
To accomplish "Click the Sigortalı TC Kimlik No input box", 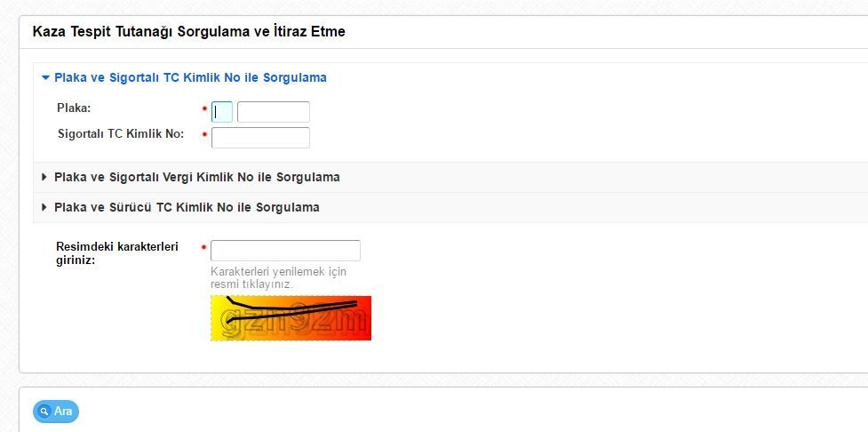I will click(260, 138).
